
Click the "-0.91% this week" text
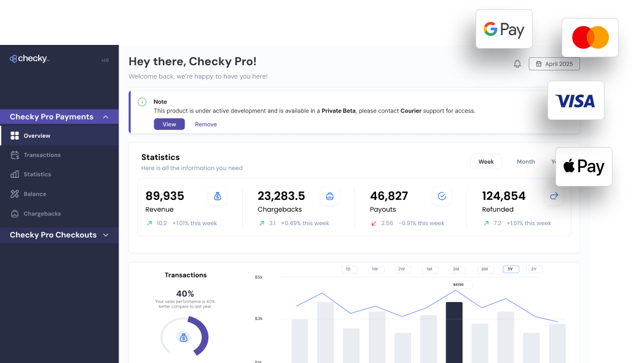(x=422, y=223)
